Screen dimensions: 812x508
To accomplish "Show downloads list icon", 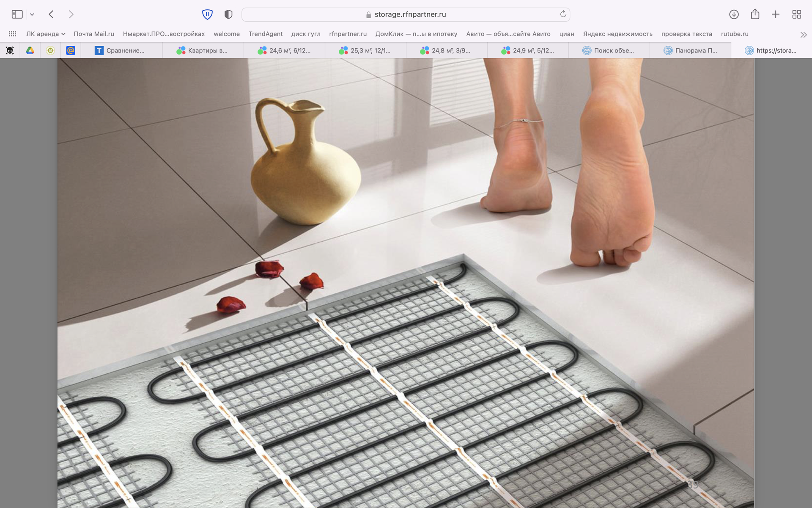I will coord(734,14).
